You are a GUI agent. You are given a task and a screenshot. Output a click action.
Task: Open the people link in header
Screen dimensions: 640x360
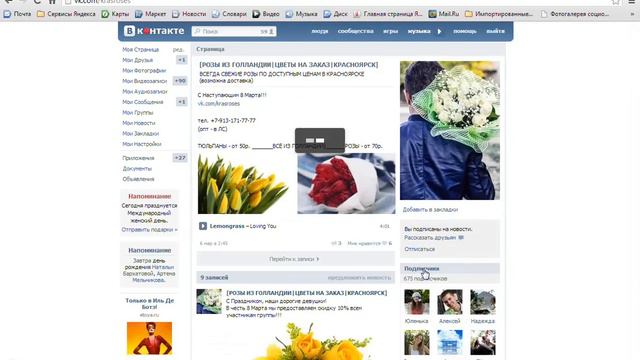[x=320, y=31]
